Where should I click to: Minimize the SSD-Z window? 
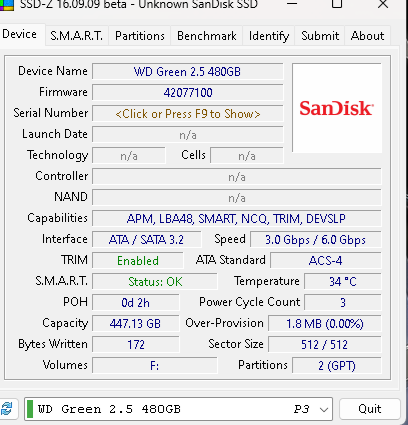292,4
